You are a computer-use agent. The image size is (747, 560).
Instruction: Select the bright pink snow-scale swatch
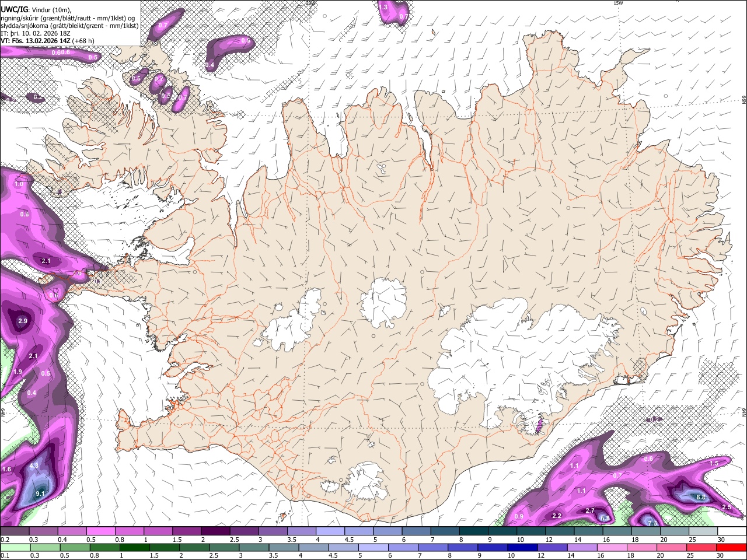(100, 531)
